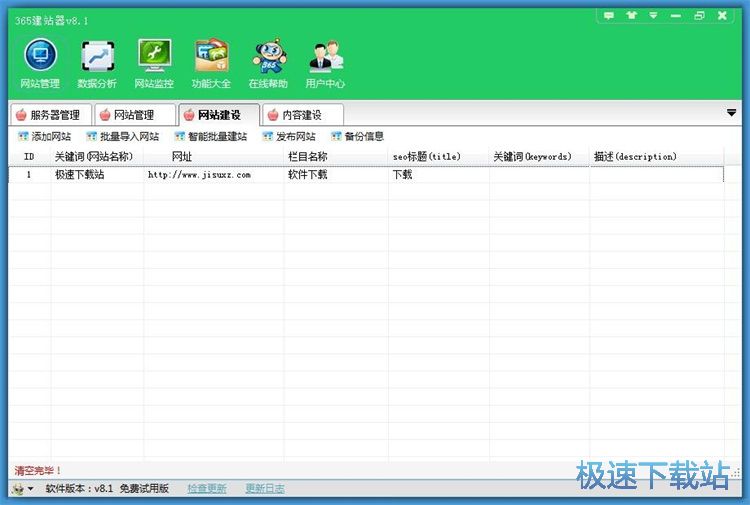Click the 软件版本：v8.1 免费试用版 text
750x505 pixels.
[x=107, y=489]
